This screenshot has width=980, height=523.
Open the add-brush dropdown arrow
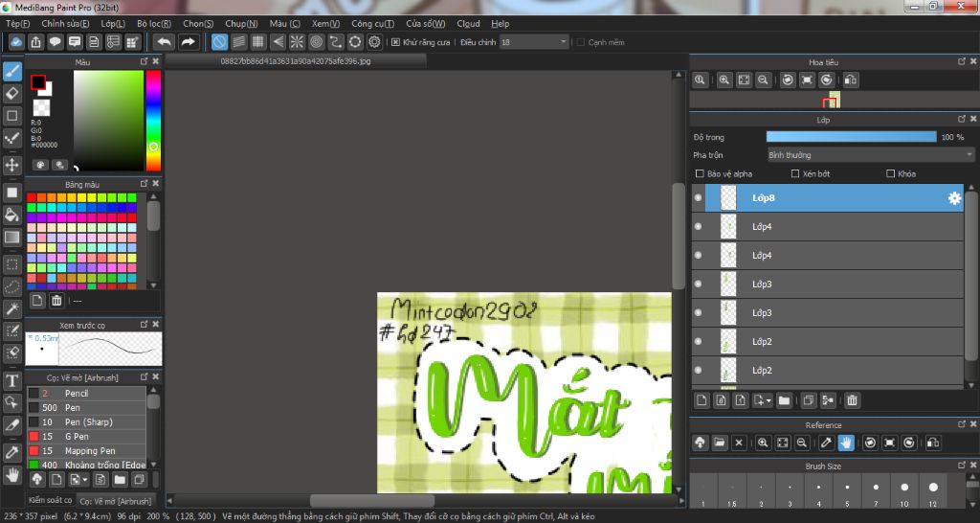click(x=85, y=481)
